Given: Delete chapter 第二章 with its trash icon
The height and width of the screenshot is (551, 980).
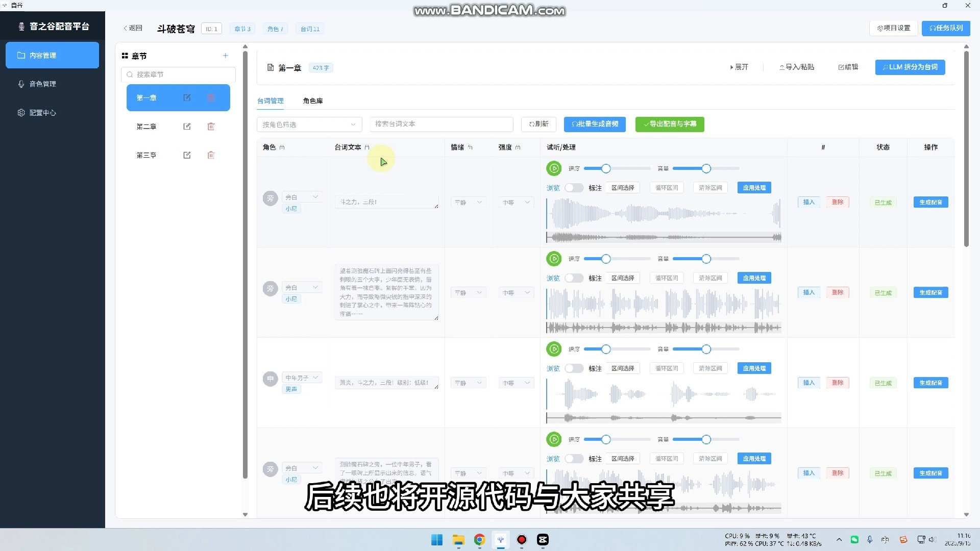Looking at the screenshot, I should click(211, 126).
